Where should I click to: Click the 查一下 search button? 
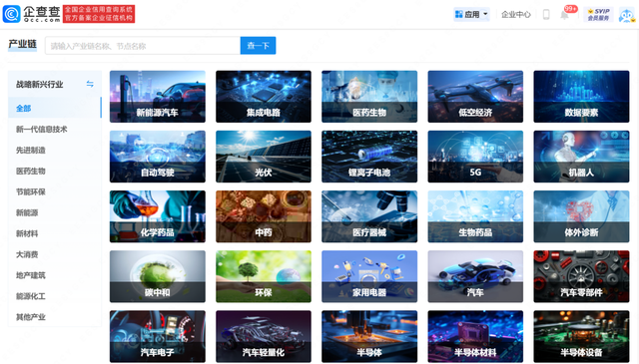click(258, 46)
